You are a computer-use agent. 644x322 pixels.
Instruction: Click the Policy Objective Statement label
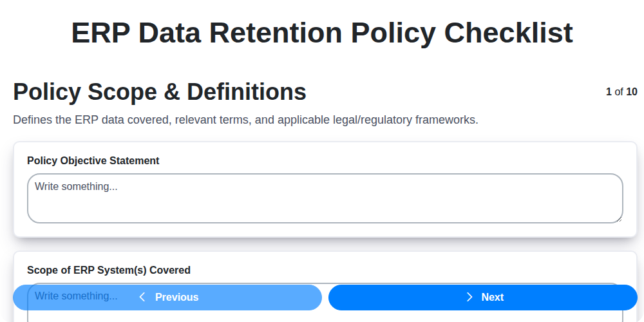[93, 160]
